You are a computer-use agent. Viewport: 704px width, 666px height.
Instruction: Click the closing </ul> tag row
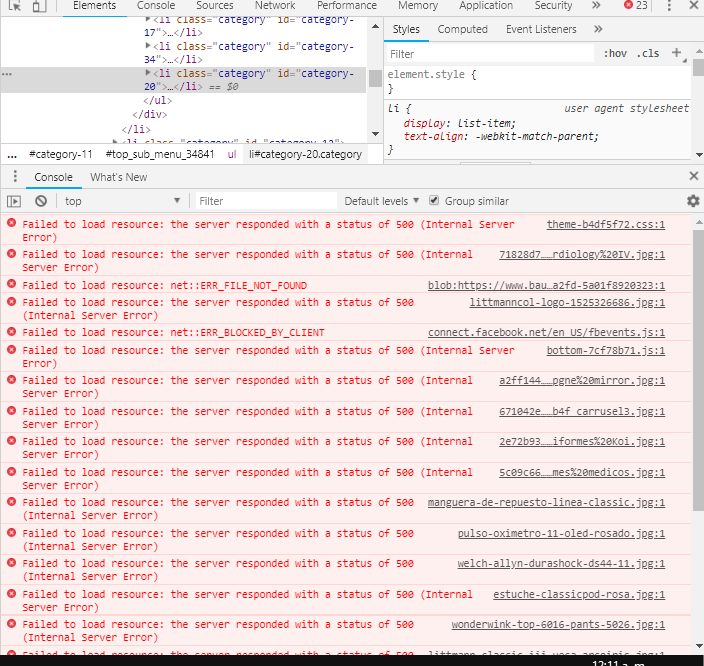[158, 100]
